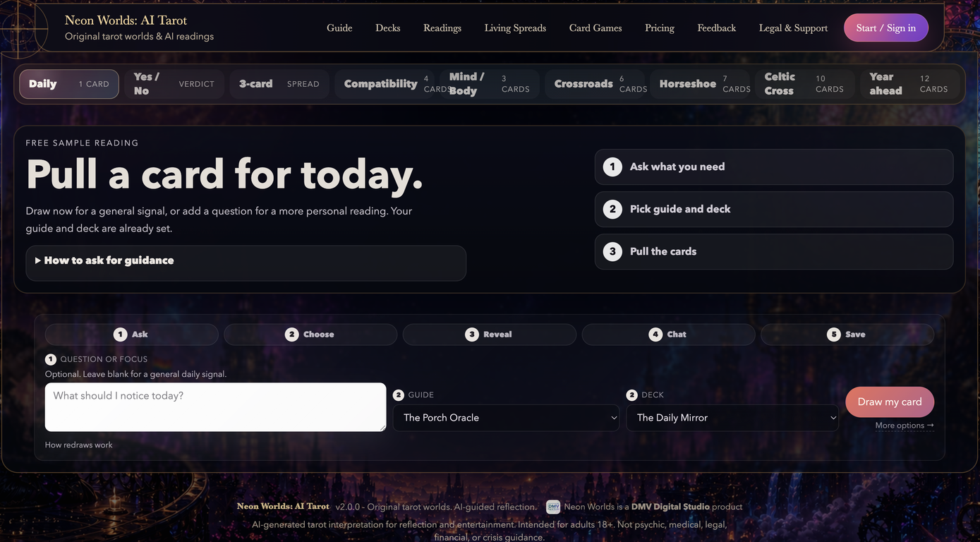Choose the Yes / No verdict spread
The image size is (980, 542).
[x=174, y=84]
